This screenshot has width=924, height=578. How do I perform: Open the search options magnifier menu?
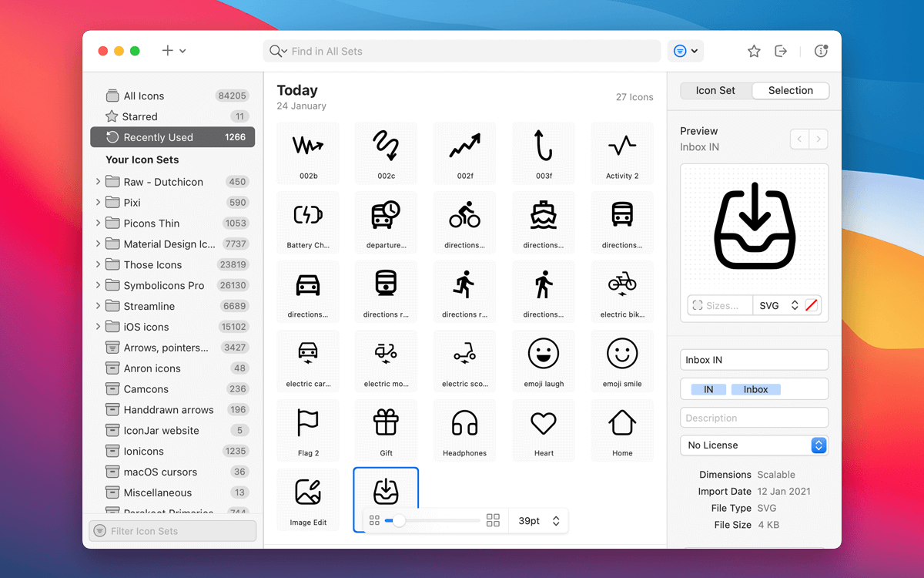pyautogui.click(x=278, y=52)
